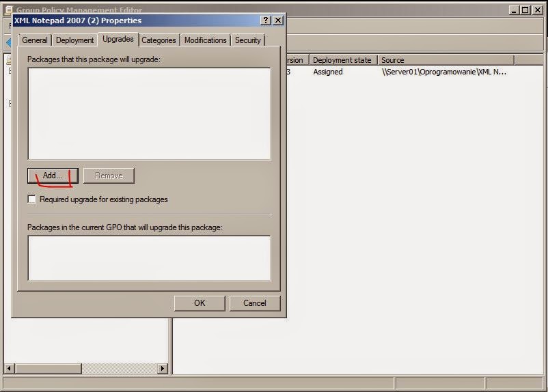Viewport: 548px width, 392px height.
Task: Click the right scroll arrow in the tree pane
Action: pyautogui.click(x=162, y=368)
